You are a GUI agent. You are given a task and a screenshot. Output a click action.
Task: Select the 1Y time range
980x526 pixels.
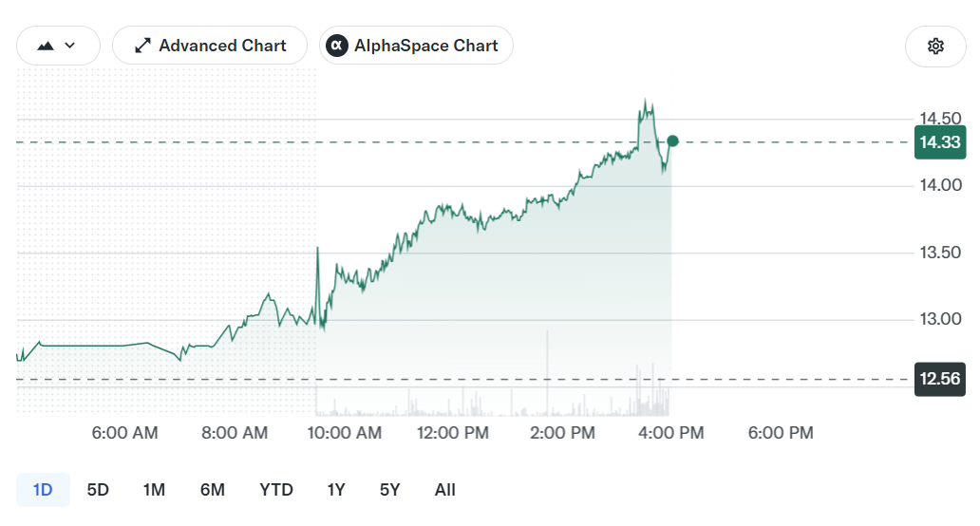tap(336, 490)
